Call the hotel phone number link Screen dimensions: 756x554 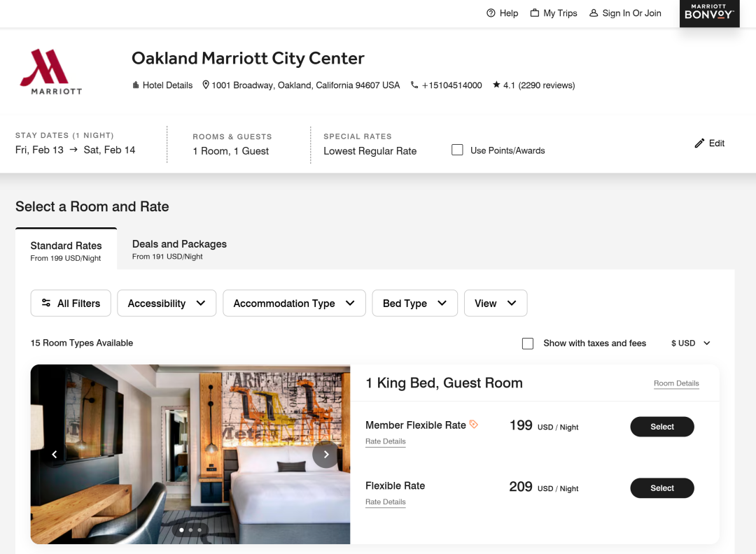(447, 85)
